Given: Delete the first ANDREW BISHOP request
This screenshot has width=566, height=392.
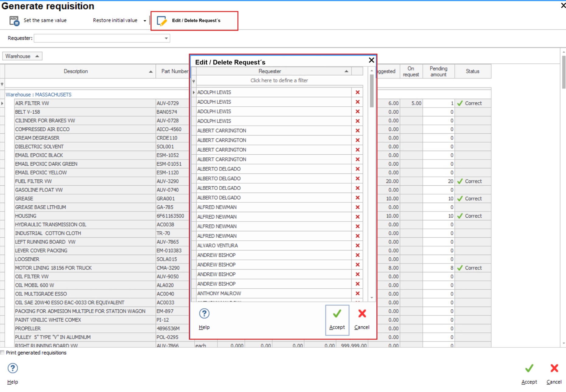Looking at the screenshot, I should (x=358, y=255).
